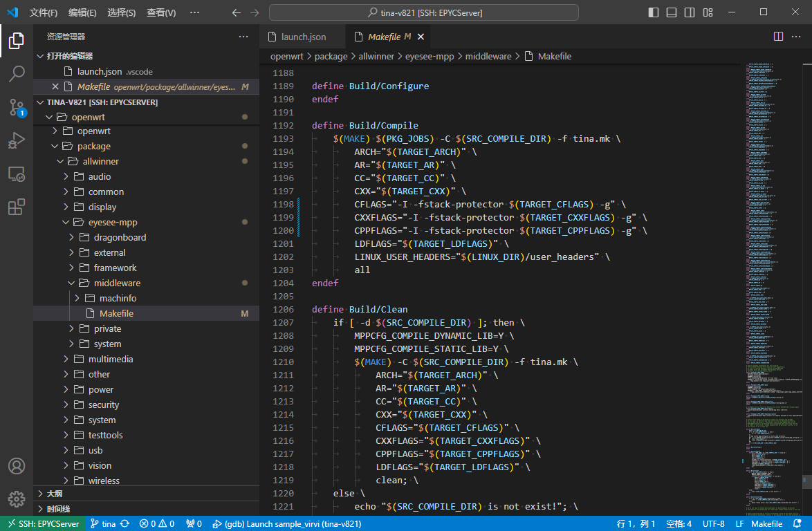This screenshot has width=812, height=531.
Task: Open the Search view in activity bar
Action: pos(17,74)
